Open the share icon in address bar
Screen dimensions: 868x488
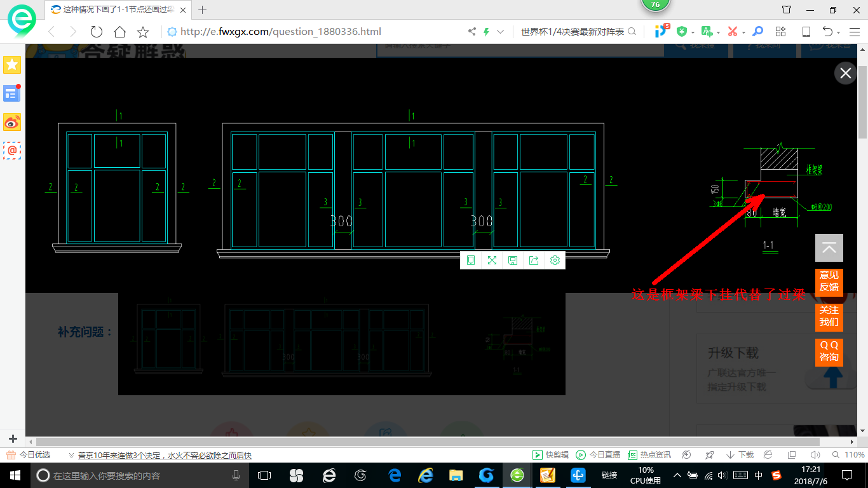pos(471,32)
